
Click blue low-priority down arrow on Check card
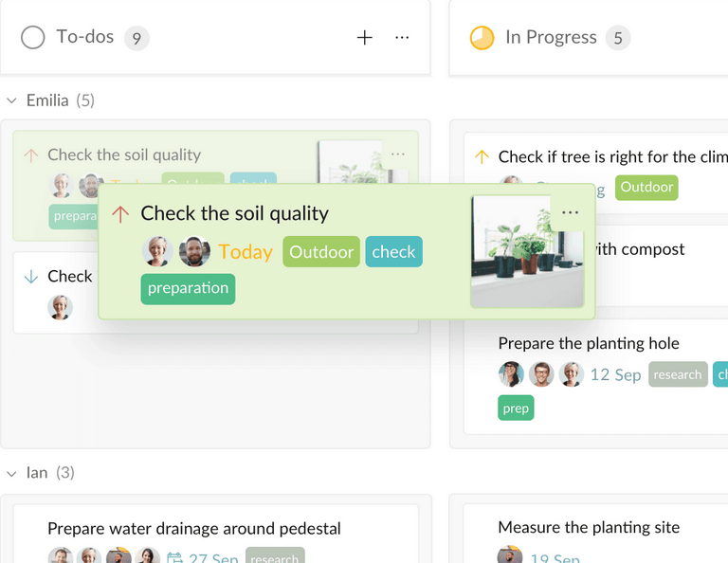click(31, 277)
